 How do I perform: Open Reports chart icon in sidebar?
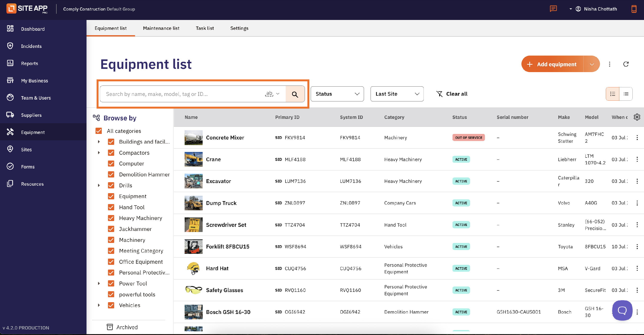[10, 63]
